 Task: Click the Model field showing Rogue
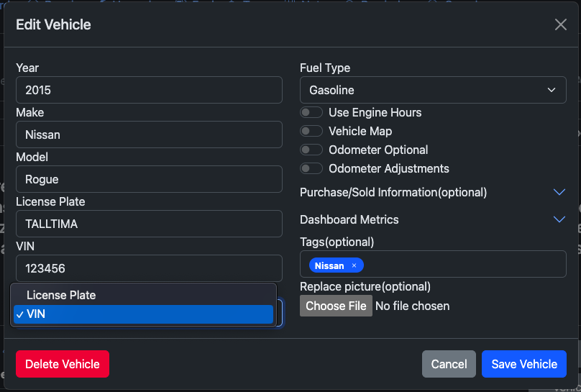point(149,179)
